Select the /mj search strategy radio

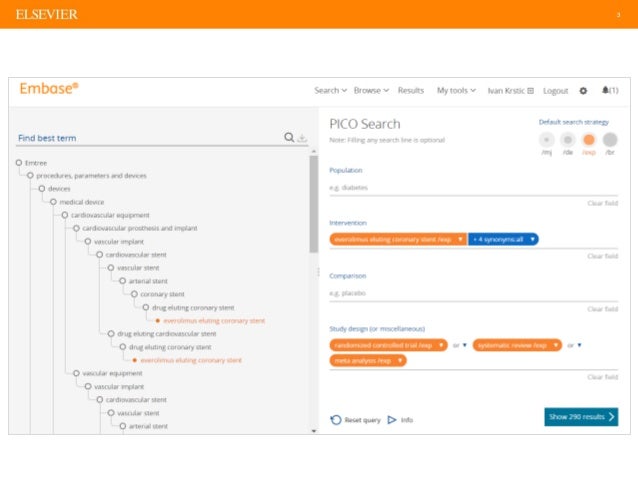[x=546, y=140]
